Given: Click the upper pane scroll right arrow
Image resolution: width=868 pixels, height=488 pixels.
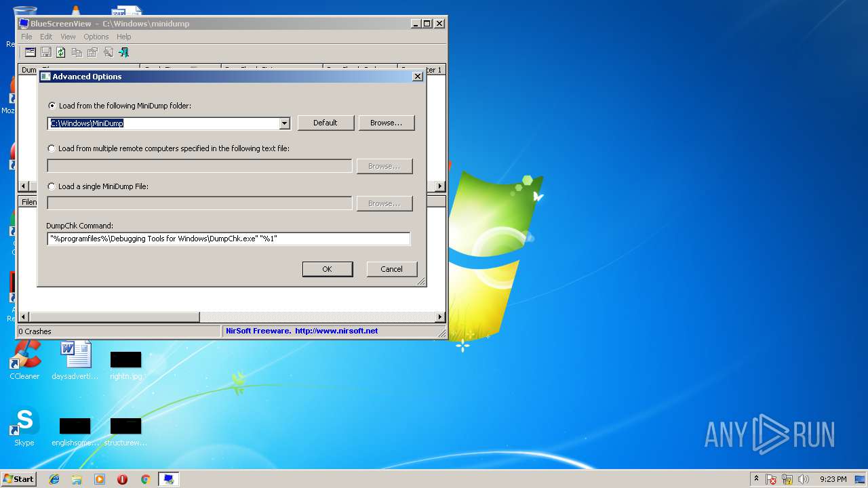Looking at the screenshot, I should point(439,186).
